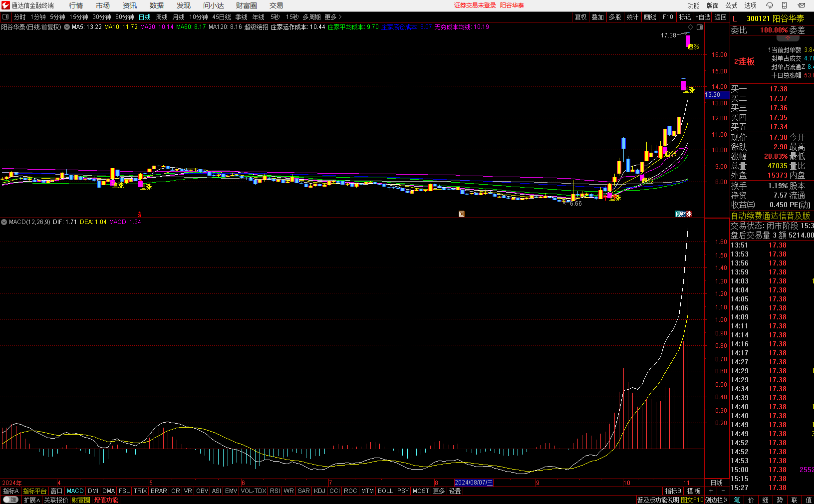Viewport: 814px width, 504px height.
Task: Click the diamond marker icon above chart
Action: (x=691, y=27)
